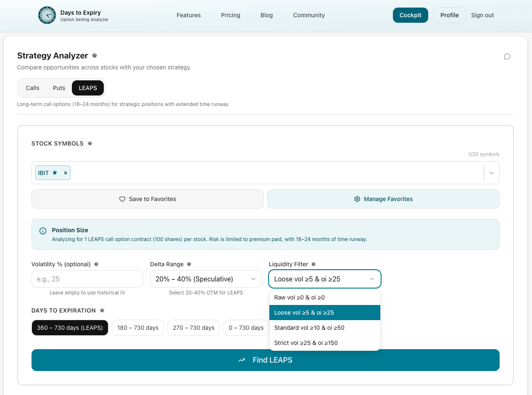Screen dimensions: 532x395
Task: Choose the 180 – 730 days expiration range
Action: coord(137,327)
